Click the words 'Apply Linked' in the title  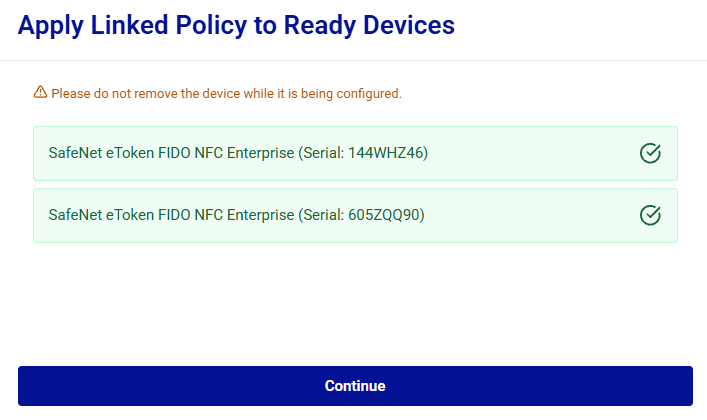pos(93,26)
